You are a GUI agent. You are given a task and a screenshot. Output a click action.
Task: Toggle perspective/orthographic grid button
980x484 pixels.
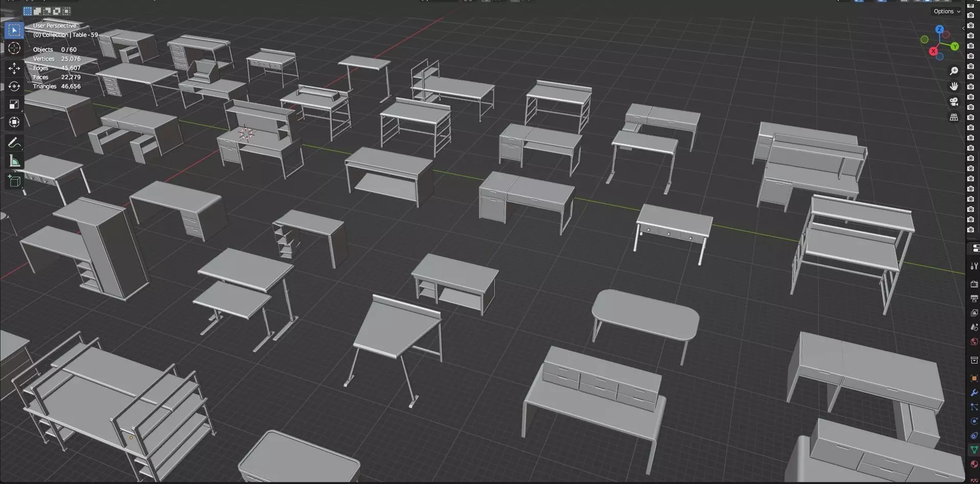click(x=954, y=117)
